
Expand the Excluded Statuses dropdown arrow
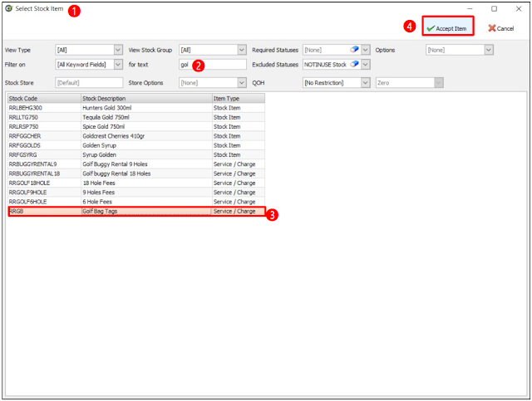point(366,65)
